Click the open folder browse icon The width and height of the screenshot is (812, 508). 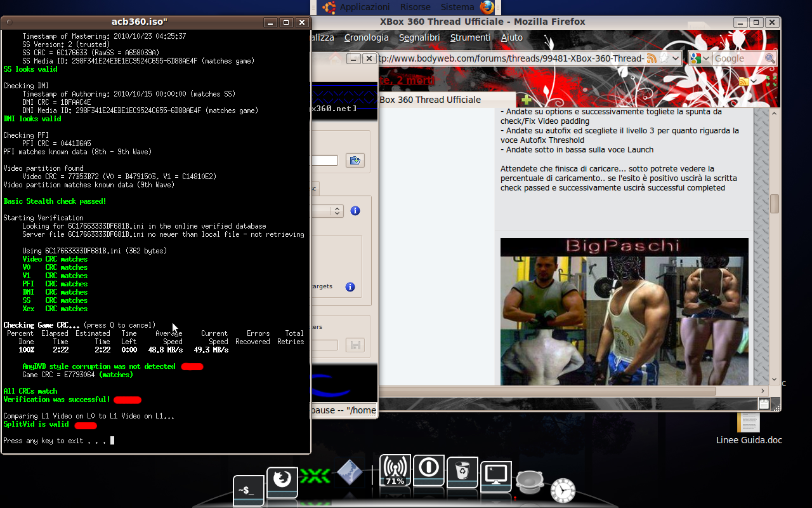[x=355, y=161]
